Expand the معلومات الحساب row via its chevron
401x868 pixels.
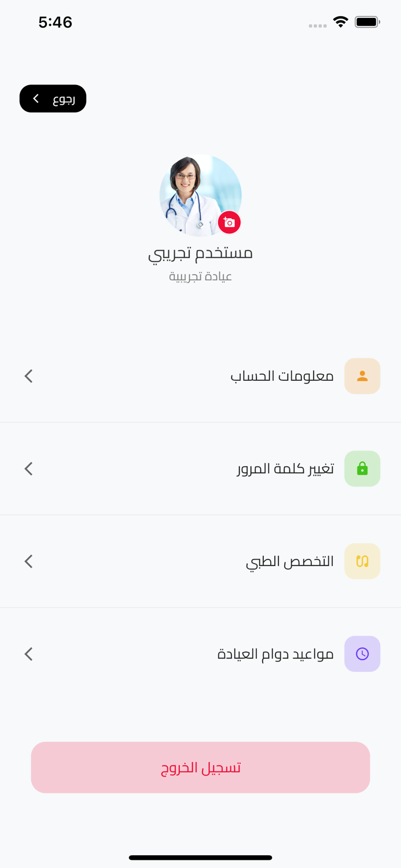pyautogui.click(x=28, y=376)
